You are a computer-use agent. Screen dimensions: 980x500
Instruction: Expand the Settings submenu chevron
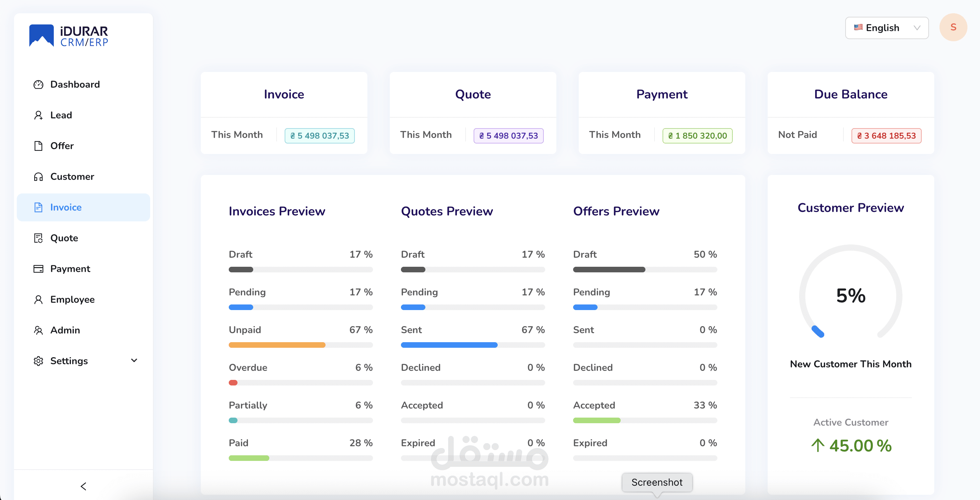pyautogui.click(x=134, y=360)
